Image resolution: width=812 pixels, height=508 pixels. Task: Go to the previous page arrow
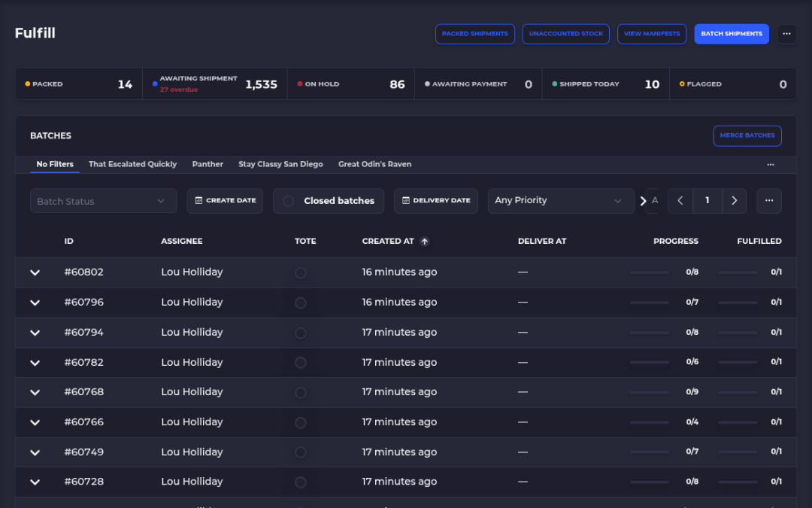[681, 201]
